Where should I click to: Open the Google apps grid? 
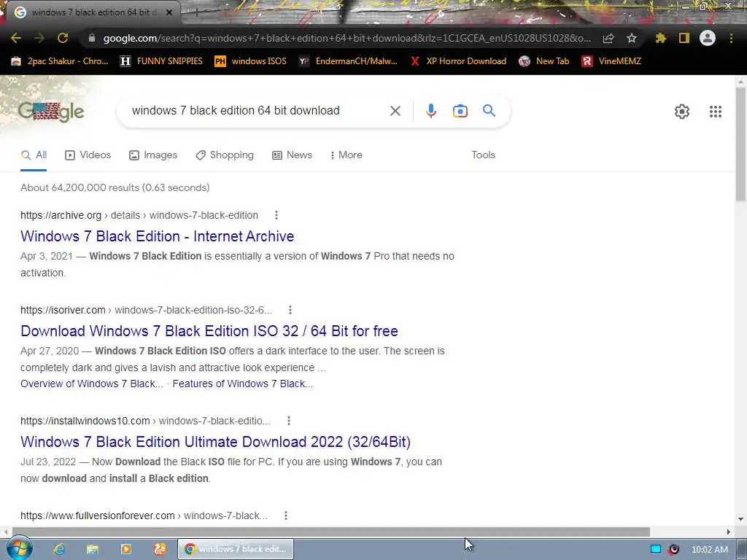[716, 112]
